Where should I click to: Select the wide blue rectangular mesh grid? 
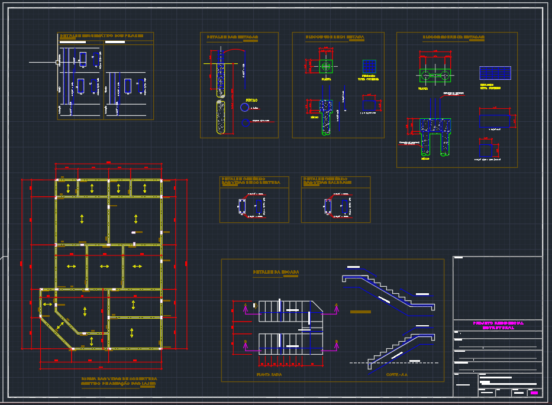495,73
